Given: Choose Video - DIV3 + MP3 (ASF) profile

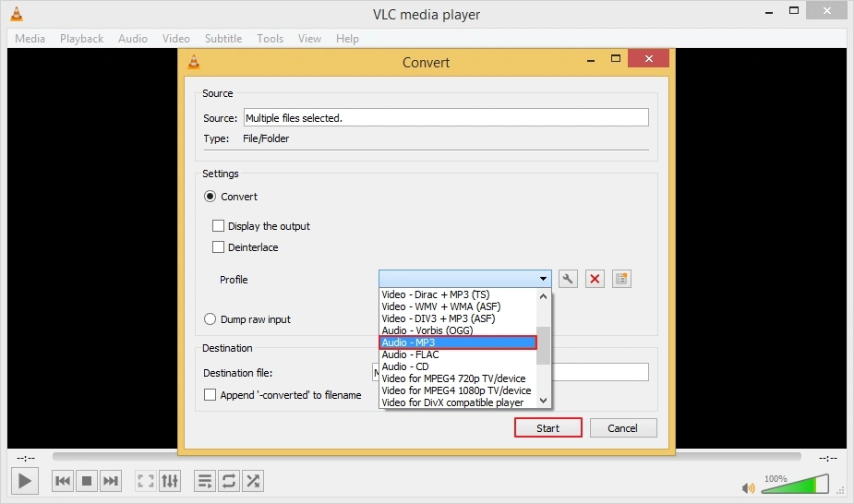Looking at the screenshot, I should coord(458,318).
